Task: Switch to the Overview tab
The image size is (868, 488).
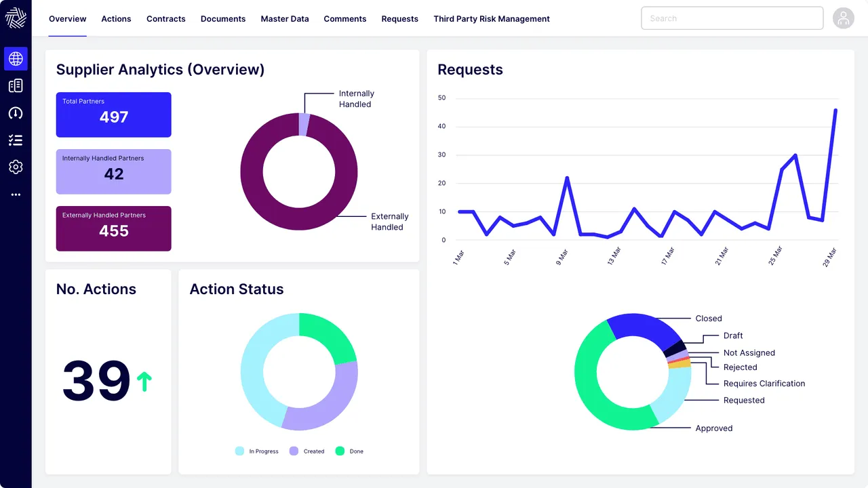Action: click(68, 19)
